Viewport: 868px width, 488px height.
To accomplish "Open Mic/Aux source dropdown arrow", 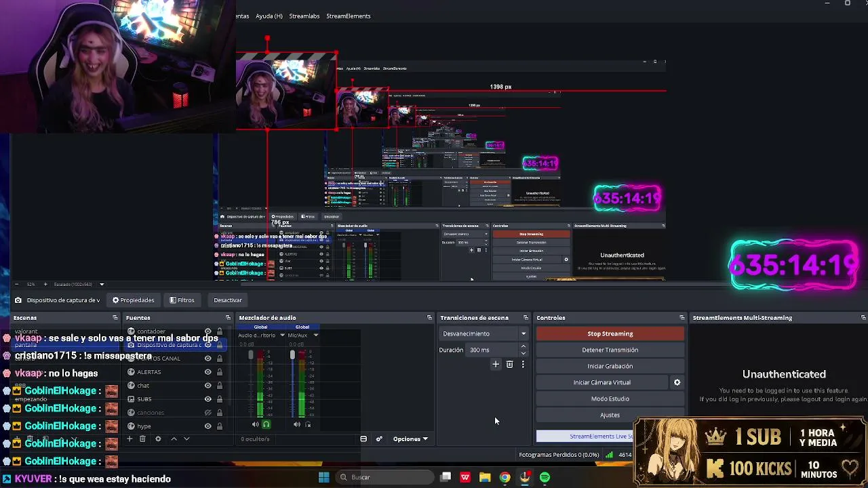I will [315, 335].
